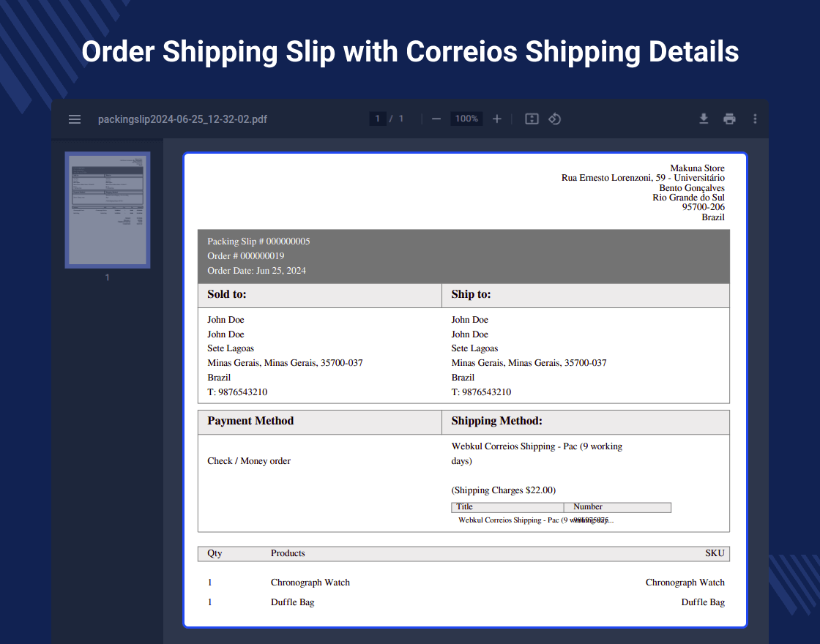820x644 pixels.
Task: Click the Ship to: header
Action: coord(471,294)
